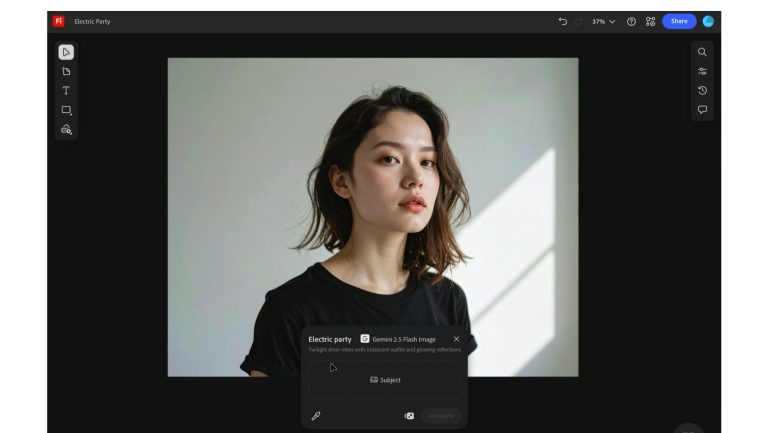Click the Electric Party project title
Viewport: 770px width, 433px height.
92,22
